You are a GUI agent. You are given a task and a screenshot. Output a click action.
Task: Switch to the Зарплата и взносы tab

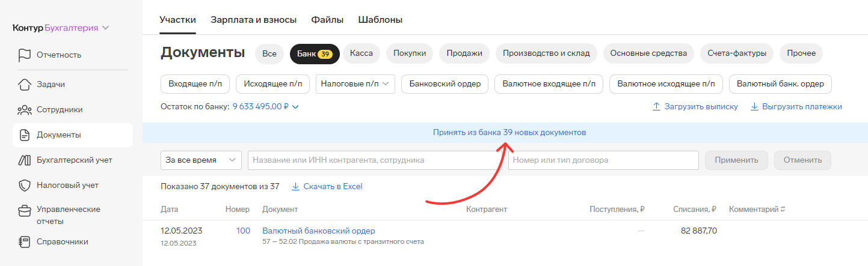coord(253,20)
